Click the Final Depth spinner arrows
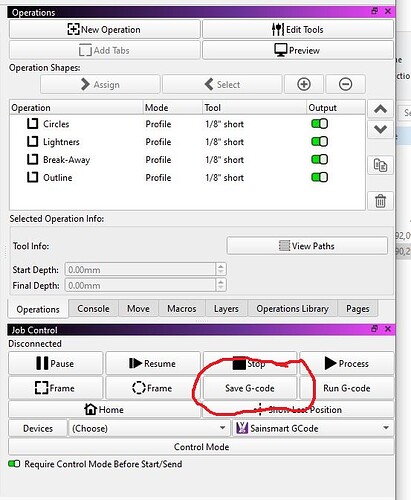Viewport: 411px width, 500px height. (221, 285)
